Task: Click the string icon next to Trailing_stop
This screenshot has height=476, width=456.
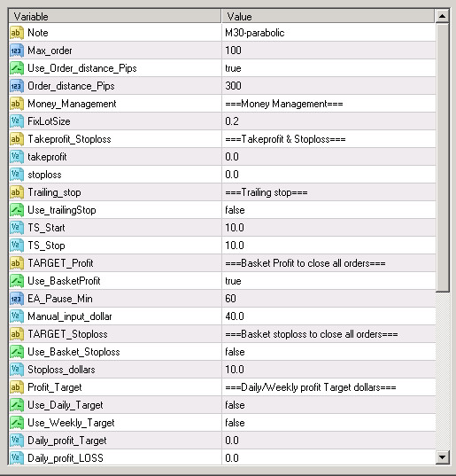Action: (16, 192)
